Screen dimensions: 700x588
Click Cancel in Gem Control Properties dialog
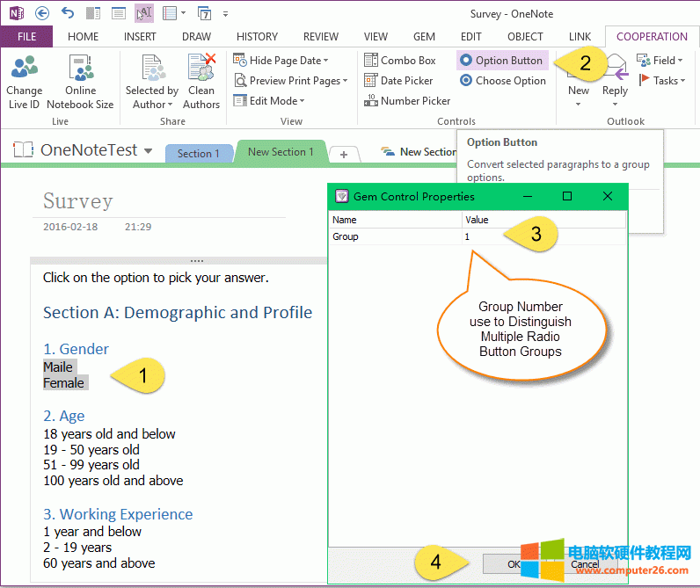584,564
